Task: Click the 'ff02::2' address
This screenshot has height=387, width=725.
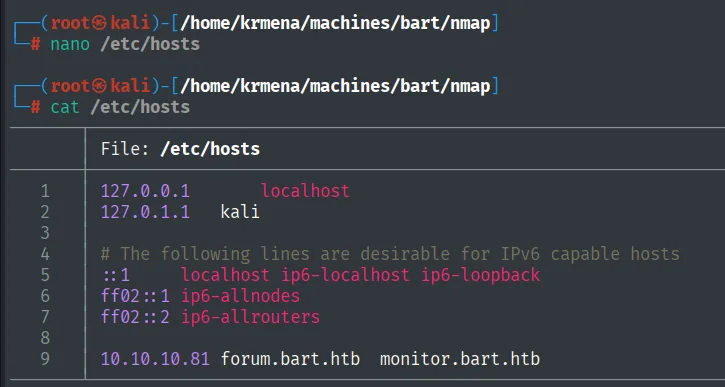Action: point(135,317)
